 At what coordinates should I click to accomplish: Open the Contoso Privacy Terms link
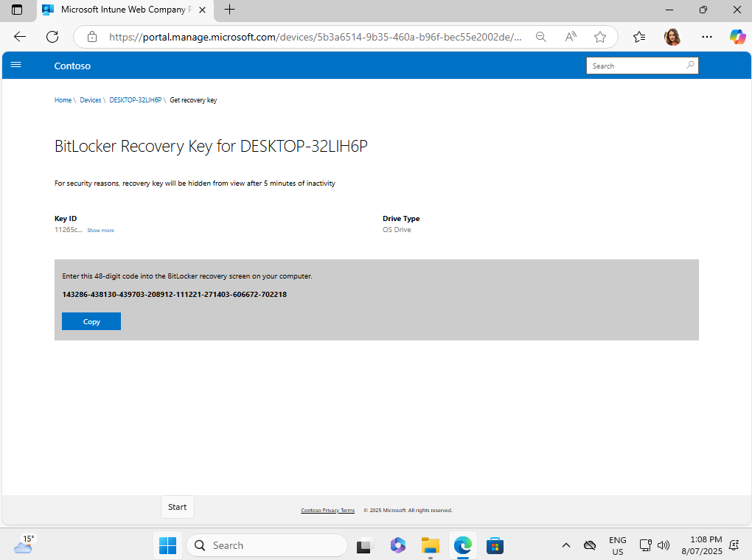click(327, 510)
